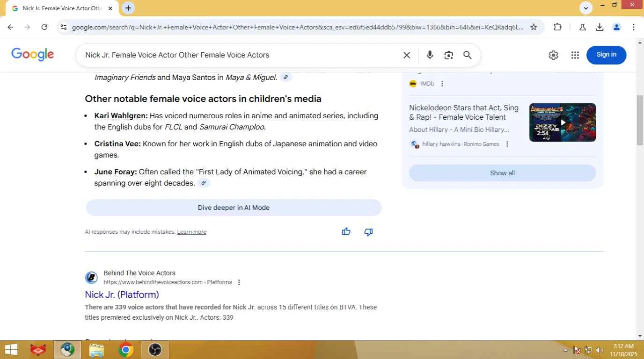
Task: Click the Chrome address bar URL
Action: [298, 27]
